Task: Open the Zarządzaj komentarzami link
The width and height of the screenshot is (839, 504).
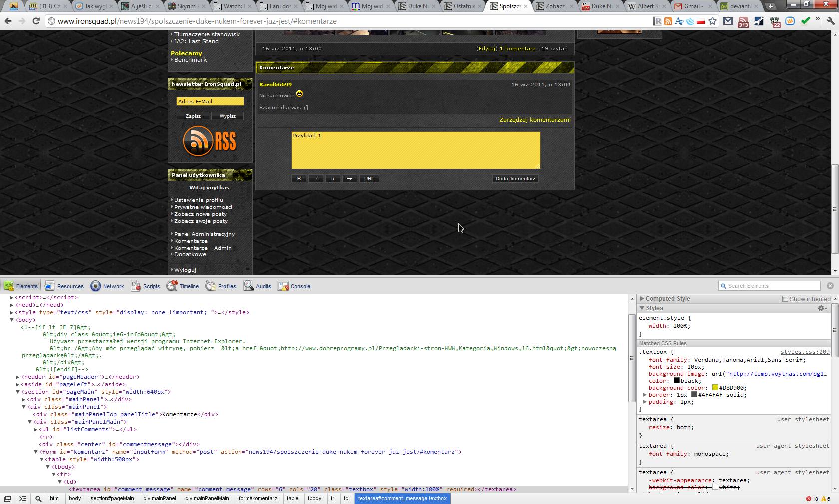Action: 535,120
